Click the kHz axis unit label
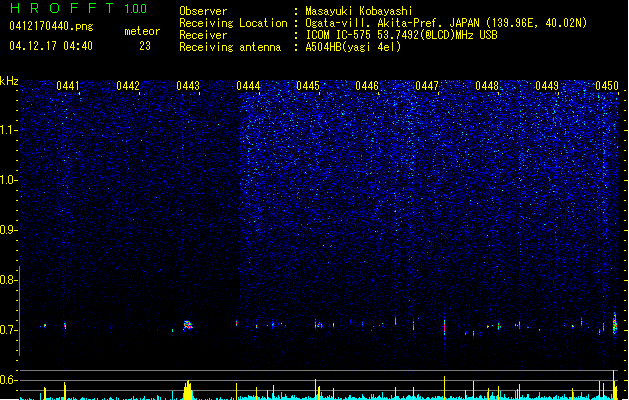This screenshot has width=629, height=400. 9,81
